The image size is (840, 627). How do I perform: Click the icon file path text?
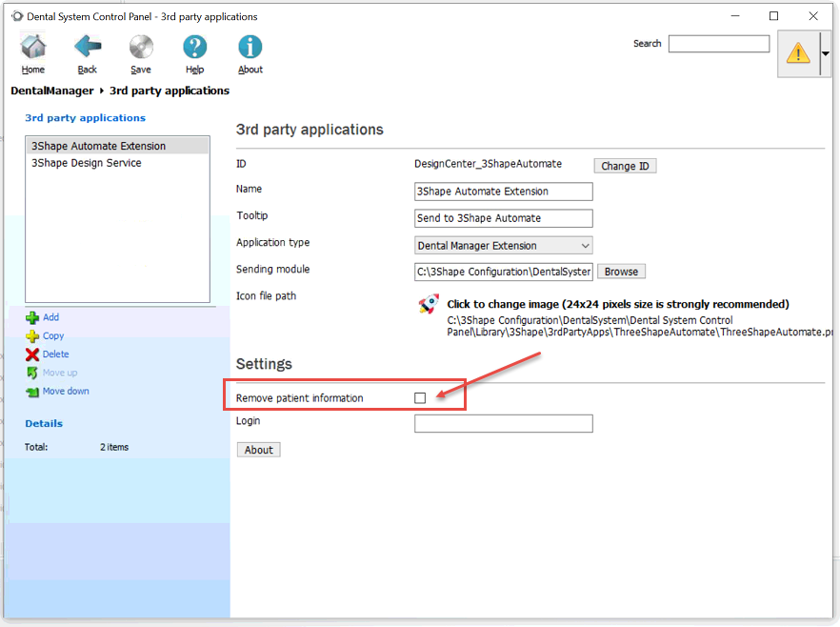[640, 326]
